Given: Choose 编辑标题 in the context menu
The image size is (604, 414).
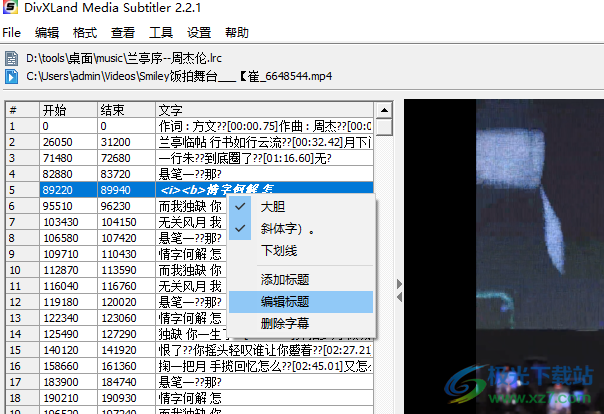Looking at the screenshot, I should [x=301, y=302].
